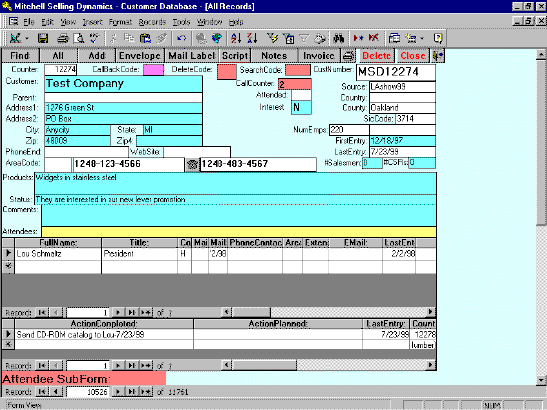Open the File menu
Image resolution: width=547 pixels, height=410 pixels.
pyautogui.click(x=29, y=22)
